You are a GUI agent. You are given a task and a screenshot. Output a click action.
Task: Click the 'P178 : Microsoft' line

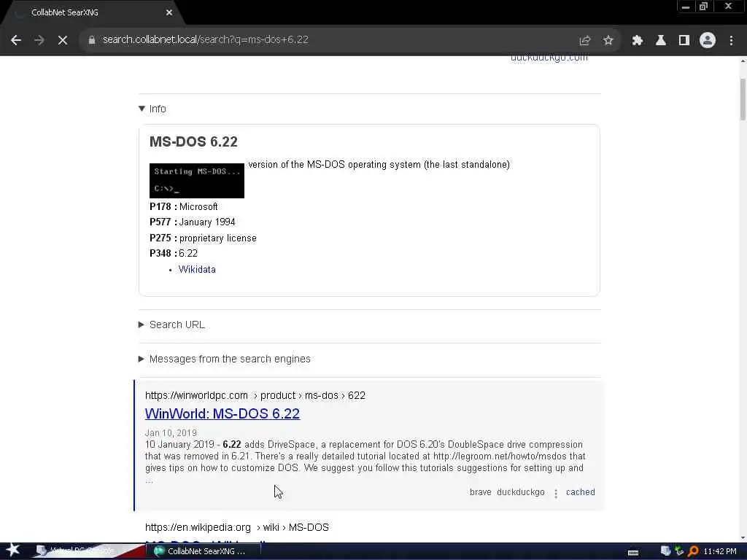[183, 206]
